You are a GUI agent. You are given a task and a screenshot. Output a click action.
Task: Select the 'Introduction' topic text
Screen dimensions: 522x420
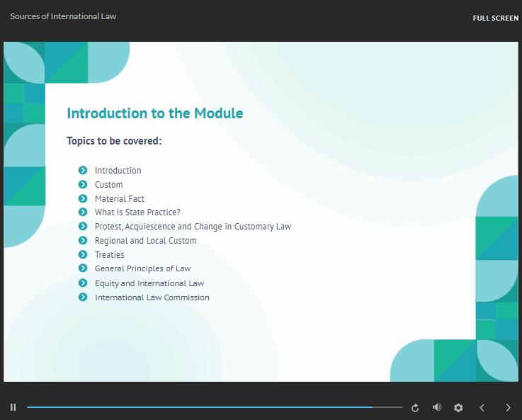[118, 171]
